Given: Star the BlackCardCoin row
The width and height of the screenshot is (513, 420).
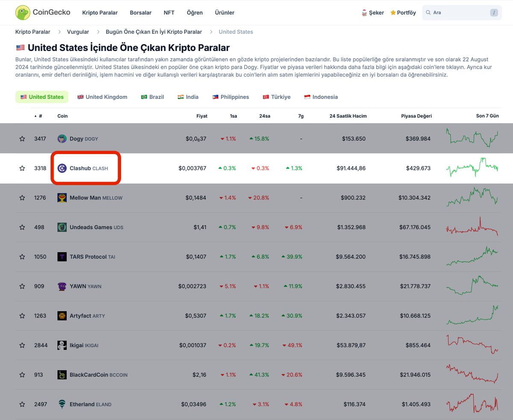Looking at the screenshot, I should point(22,375).
